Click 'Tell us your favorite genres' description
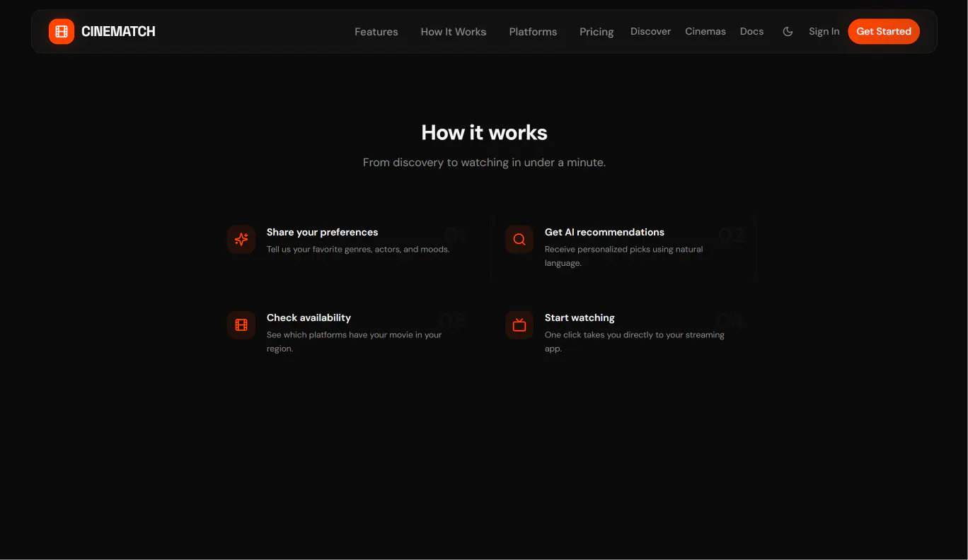Image resolution: width=968 pixels, height=560 pixels. [x=358, y=249]
